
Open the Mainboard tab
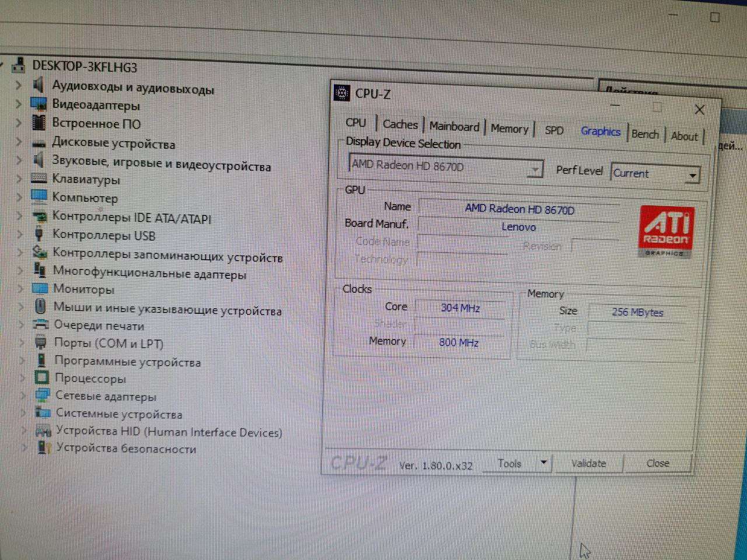point(454,127)
